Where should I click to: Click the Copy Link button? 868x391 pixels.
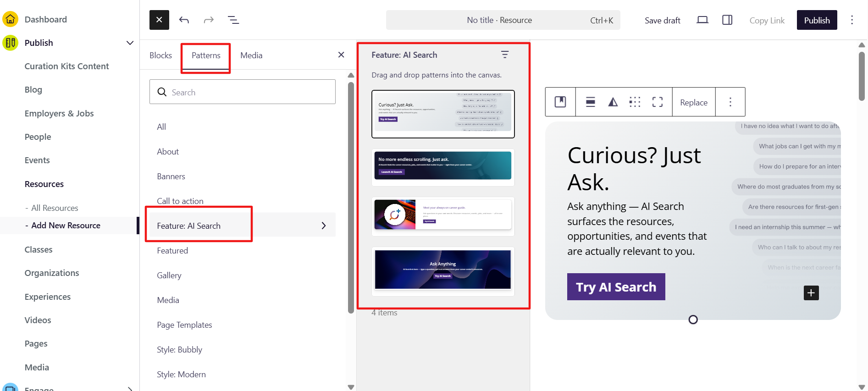(x=767, y=20)
